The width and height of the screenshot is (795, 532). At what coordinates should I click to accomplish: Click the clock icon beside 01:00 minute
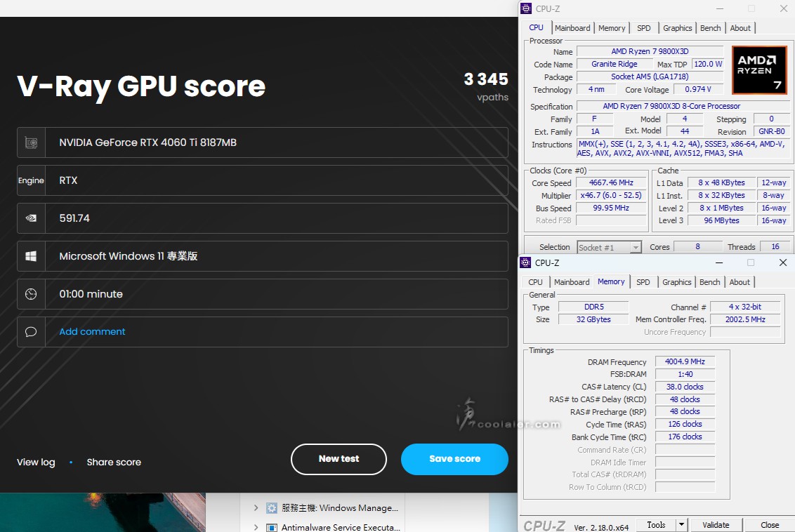pos(31,294)
